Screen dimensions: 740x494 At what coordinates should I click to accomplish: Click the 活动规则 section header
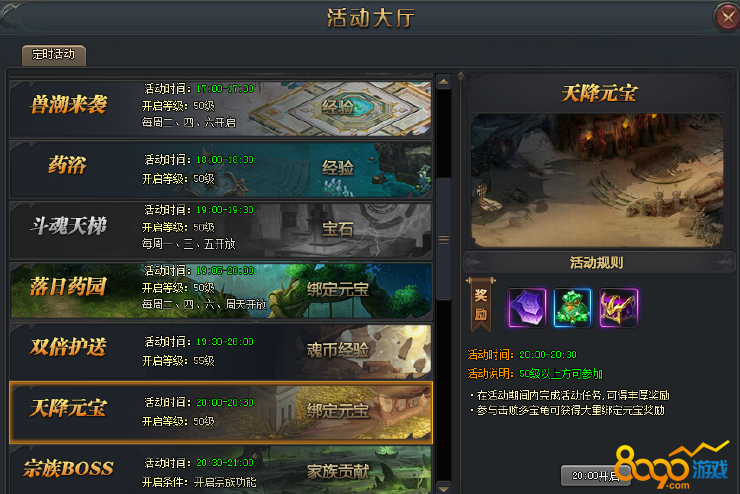tap(598, 262)
